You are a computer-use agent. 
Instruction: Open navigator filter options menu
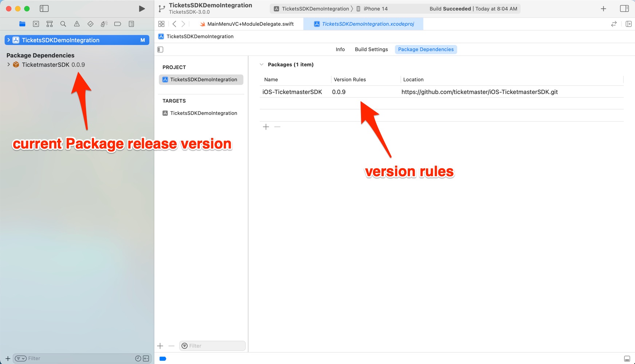21,359
